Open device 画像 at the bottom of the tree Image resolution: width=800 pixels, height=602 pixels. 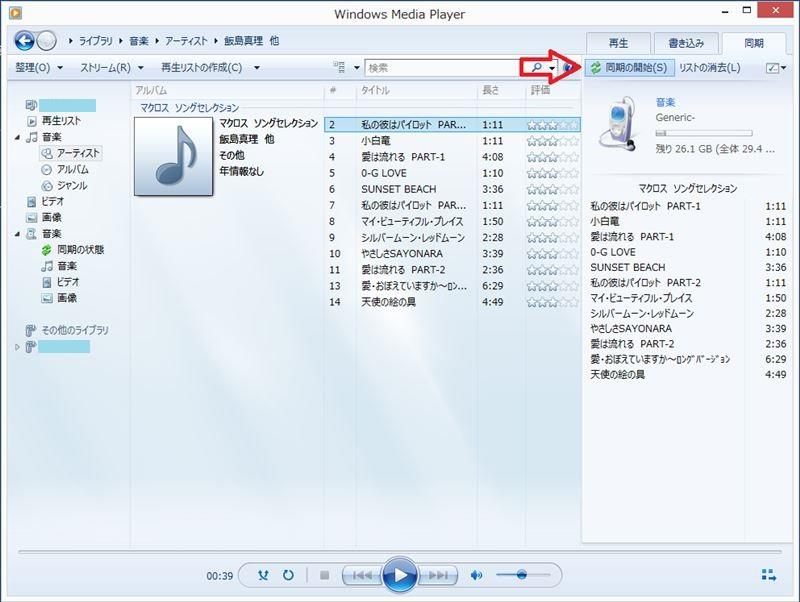[x=67, y=298]
